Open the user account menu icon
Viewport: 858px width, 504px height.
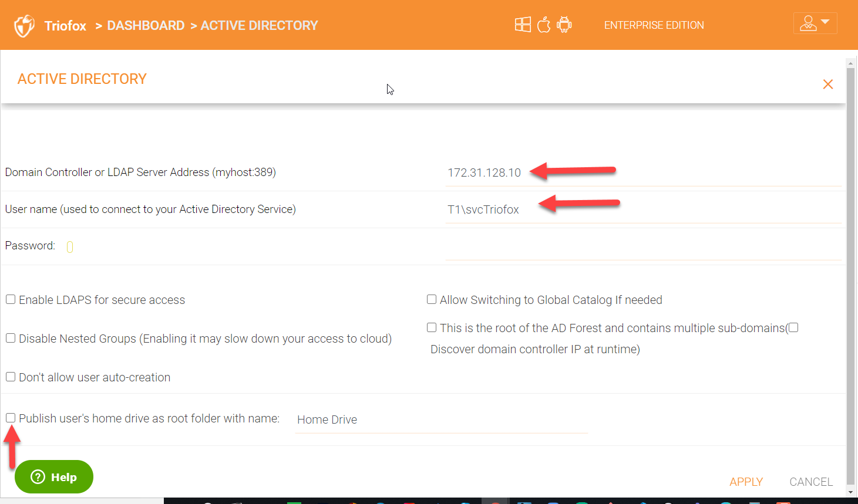pyautogui.click(x=815, y=23)
